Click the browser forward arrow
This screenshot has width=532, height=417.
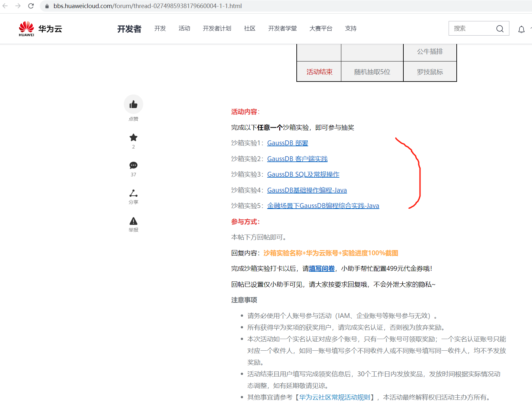click(18, 6)
